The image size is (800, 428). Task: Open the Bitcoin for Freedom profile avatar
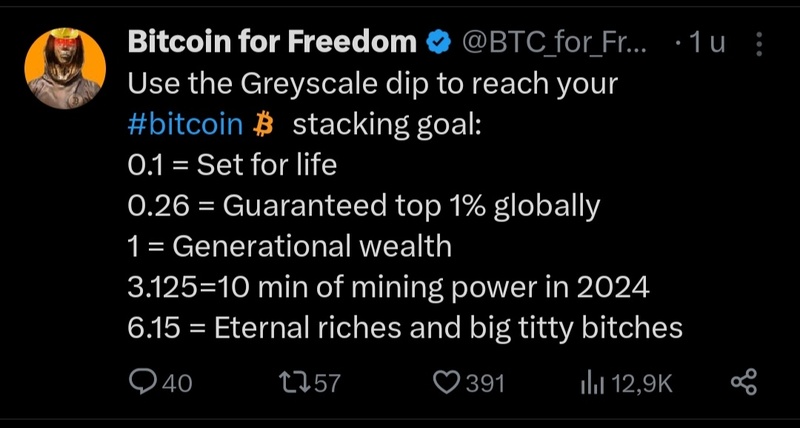point(65,68)
